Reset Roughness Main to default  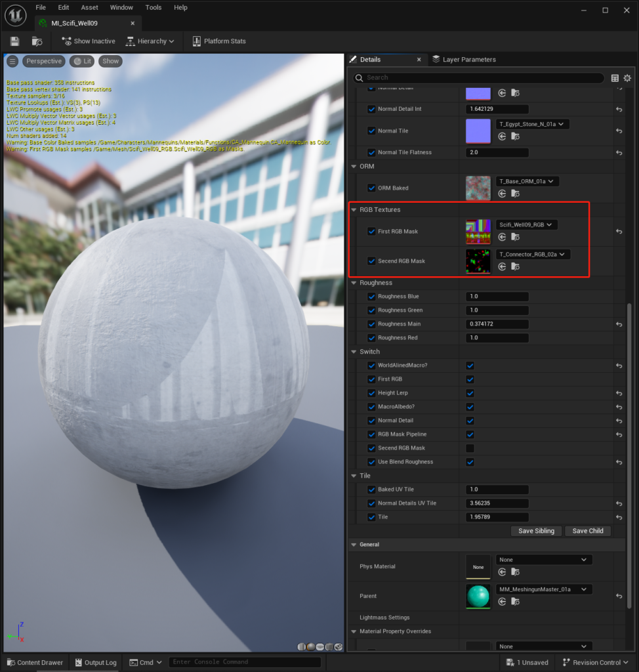[x=619, y=324]
